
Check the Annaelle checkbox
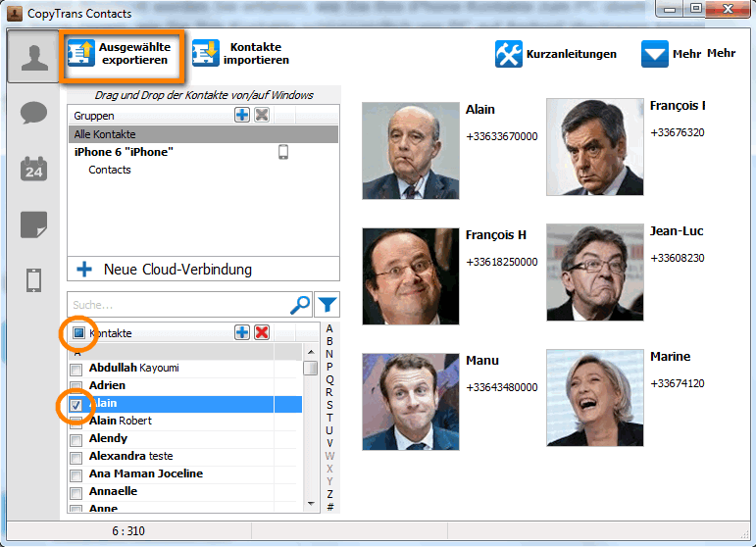76,493
